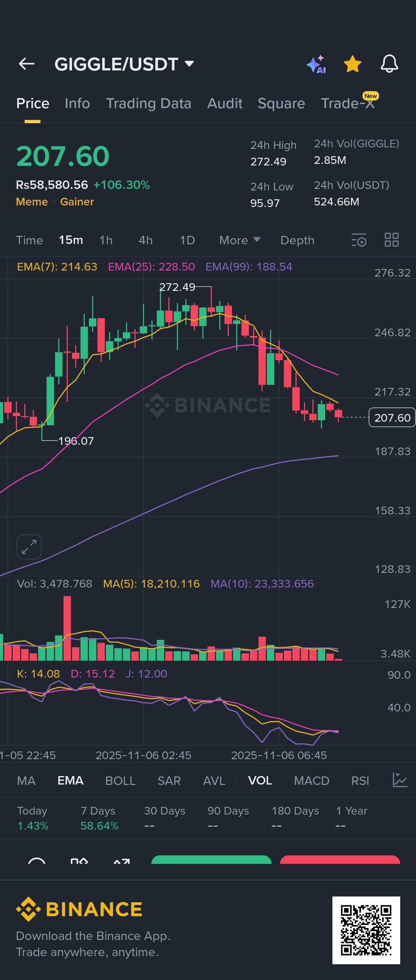Open the More timeframes dropdown

click(x=240, y=240)
